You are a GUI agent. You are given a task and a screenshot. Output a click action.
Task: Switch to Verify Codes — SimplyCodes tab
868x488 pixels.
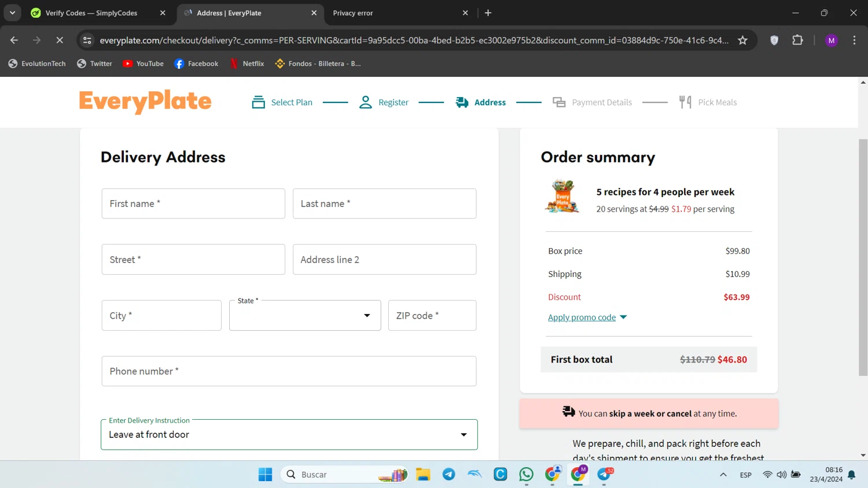tap(91, 13)
